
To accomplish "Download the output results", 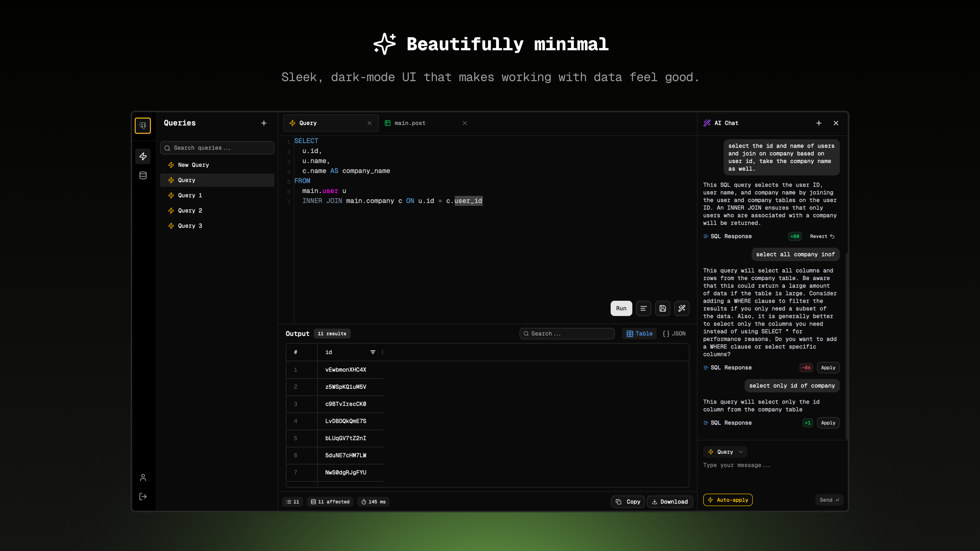I will pyautogui.click(x=670, y=502).
